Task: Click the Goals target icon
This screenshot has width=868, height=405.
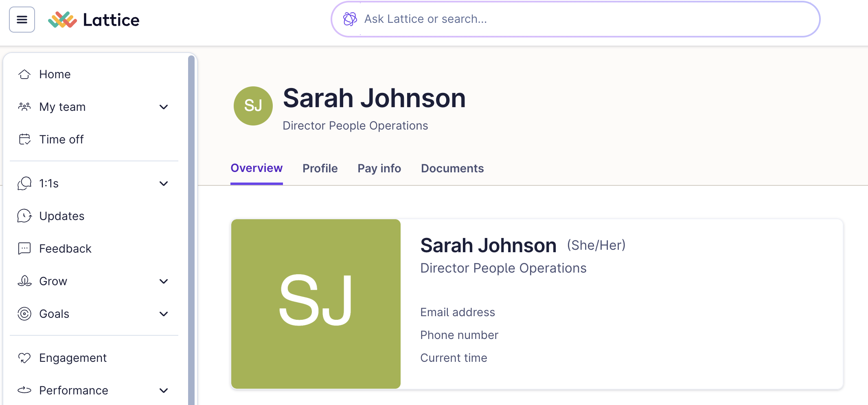Action: click(x=25, y=314)
